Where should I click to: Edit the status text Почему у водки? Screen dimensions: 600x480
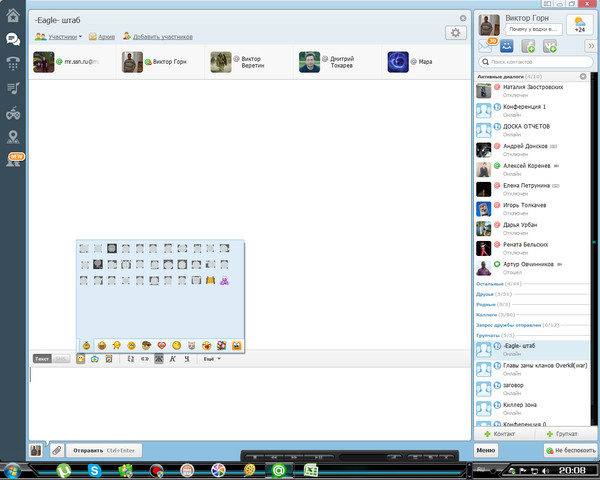pos(533,29)
